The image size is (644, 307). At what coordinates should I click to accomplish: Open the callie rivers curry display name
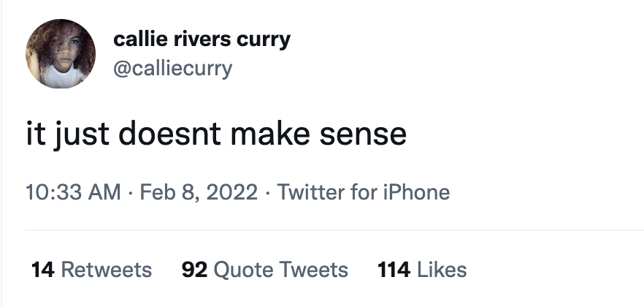click(x=202, y=39)
